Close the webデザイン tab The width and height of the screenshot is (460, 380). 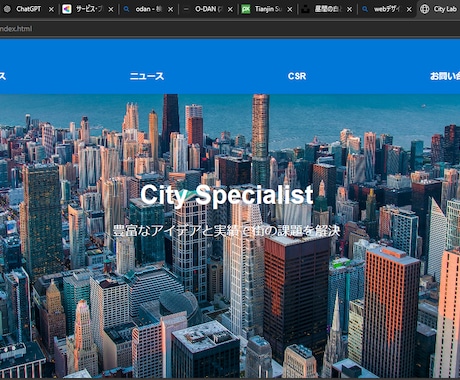[409, 9]
